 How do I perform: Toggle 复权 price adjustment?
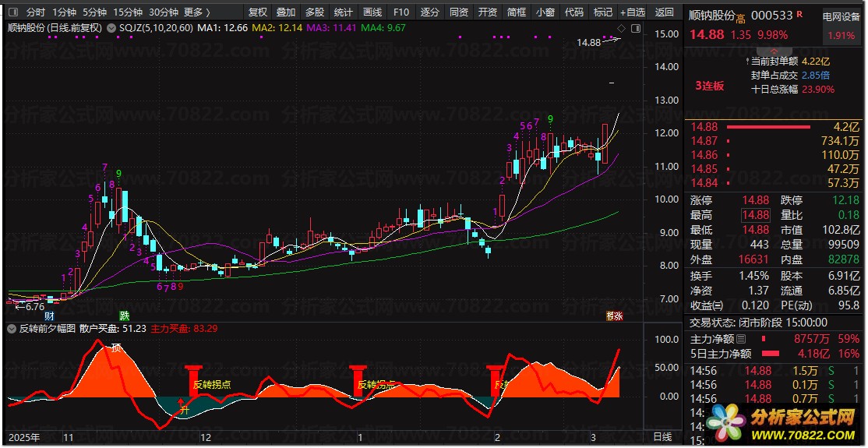click(257, 12)
